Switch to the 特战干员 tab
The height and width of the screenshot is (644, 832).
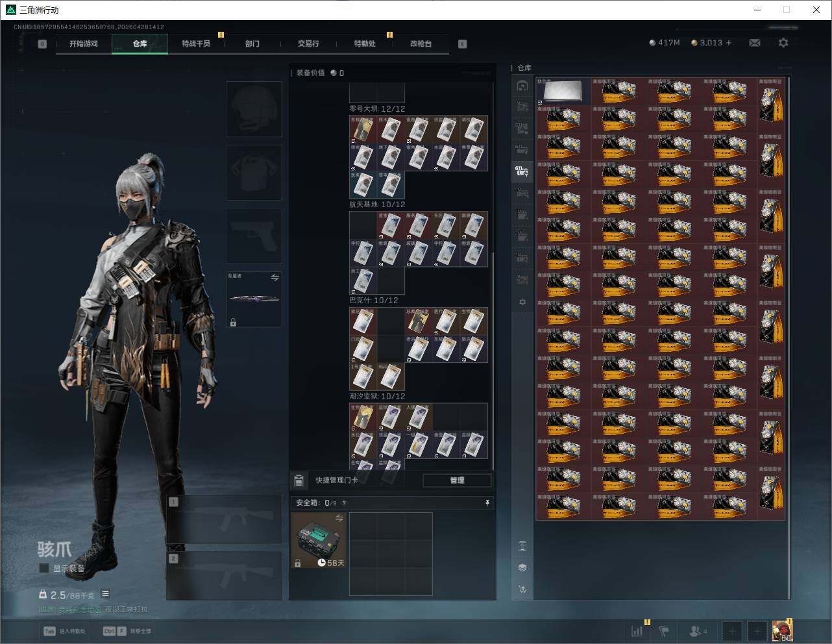tap(195, 43)
